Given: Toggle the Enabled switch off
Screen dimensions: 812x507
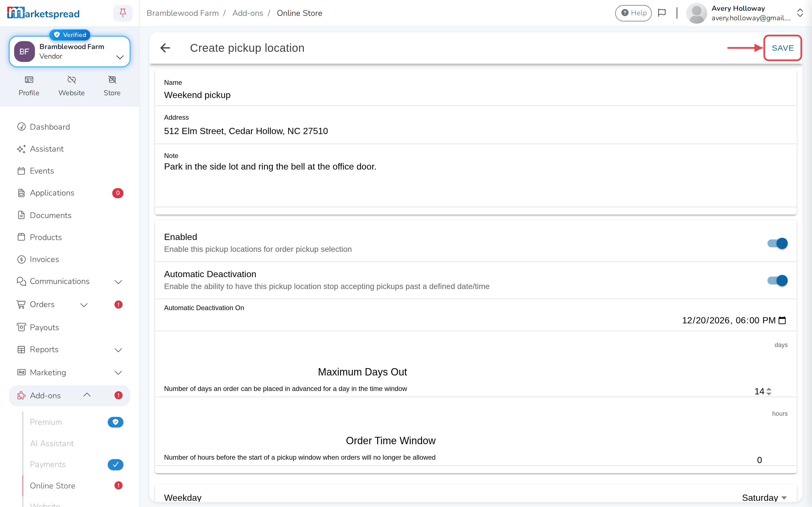Looking at the screenshot, I should point(777,243).
